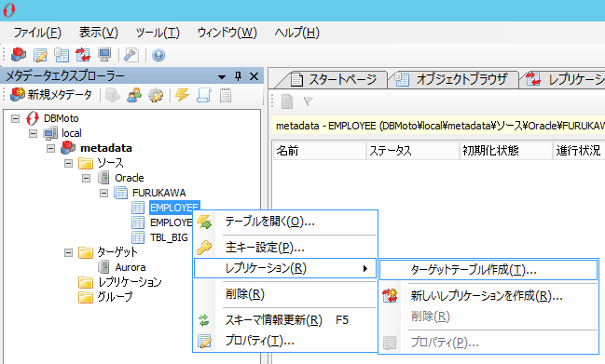This screenshot has width=605, height=364.
Task: Open the ツール(T) menu
Action: pyautogui.click(x=158, y=33)
